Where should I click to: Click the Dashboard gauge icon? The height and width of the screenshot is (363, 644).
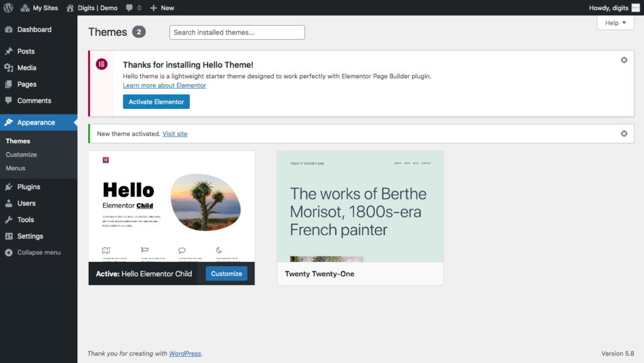point(9,30)
